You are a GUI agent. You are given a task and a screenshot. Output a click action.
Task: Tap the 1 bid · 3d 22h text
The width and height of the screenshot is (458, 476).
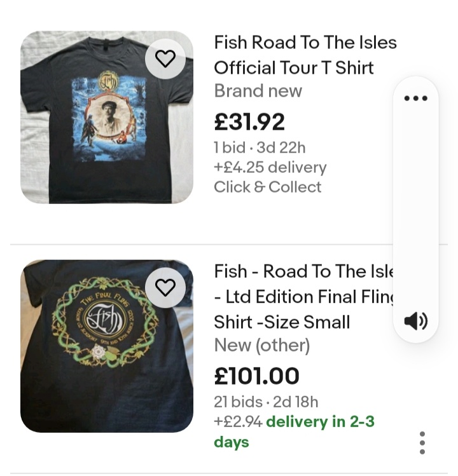coord(260,148)
